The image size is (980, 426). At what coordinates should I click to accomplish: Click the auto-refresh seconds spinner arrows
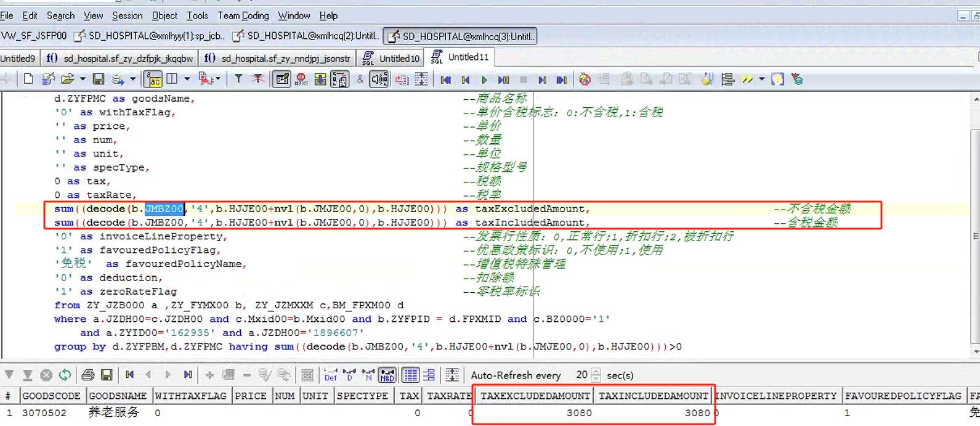[x=596, y=375]
